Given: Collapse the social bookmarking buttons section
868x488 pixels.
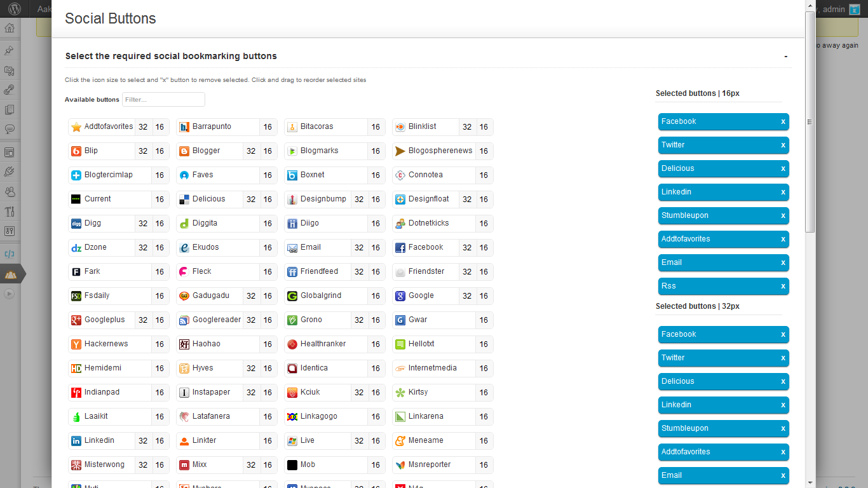Looking at the screenshot, I should pyautogui.click(x=786, y=57).
